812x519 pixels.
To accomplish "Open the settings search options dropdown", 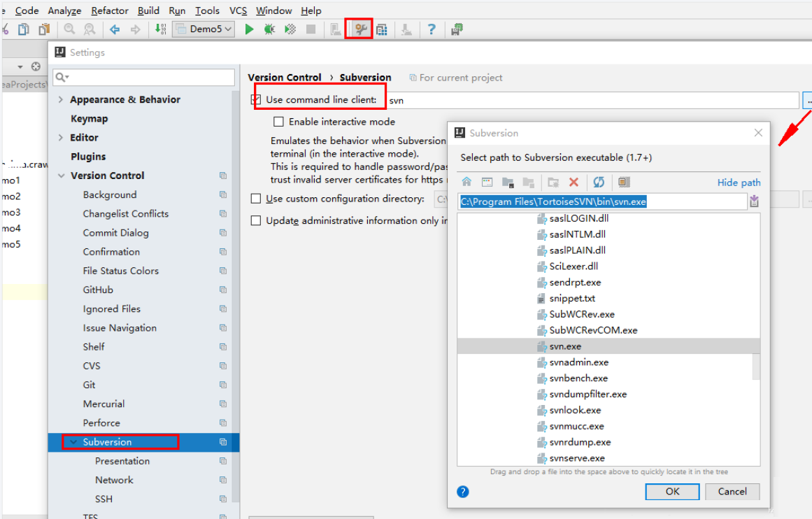I will click(62, 77).
